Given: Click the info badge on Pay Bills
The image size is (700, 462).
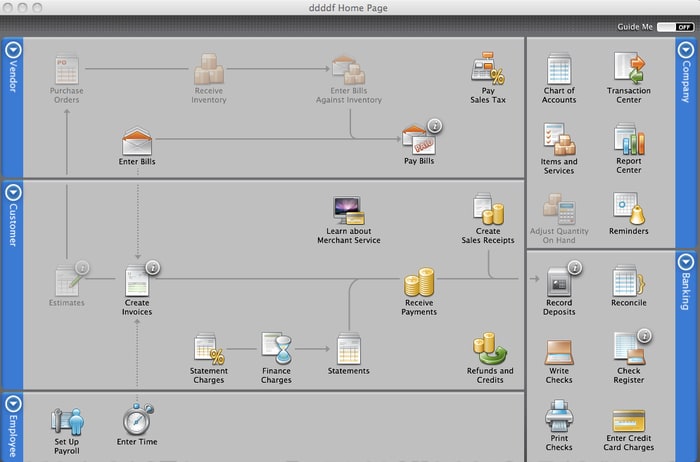Looking at the screenshot, I should [x=435, y=126].
